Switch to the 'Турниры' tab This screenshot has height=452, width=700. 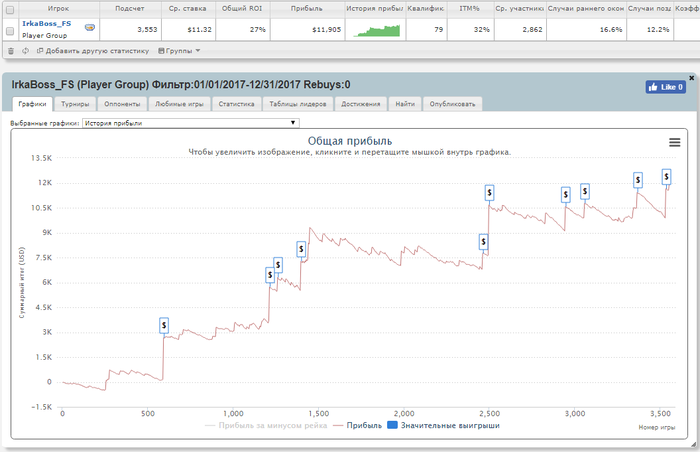(x=75, y=104)
